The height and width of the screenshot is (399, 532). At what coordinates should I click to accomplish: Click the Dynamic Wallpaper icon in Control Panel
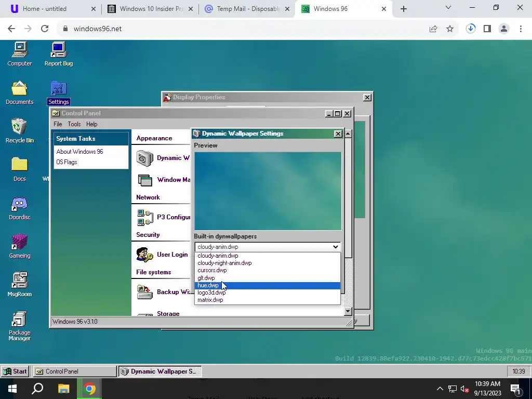coord(145,158)
